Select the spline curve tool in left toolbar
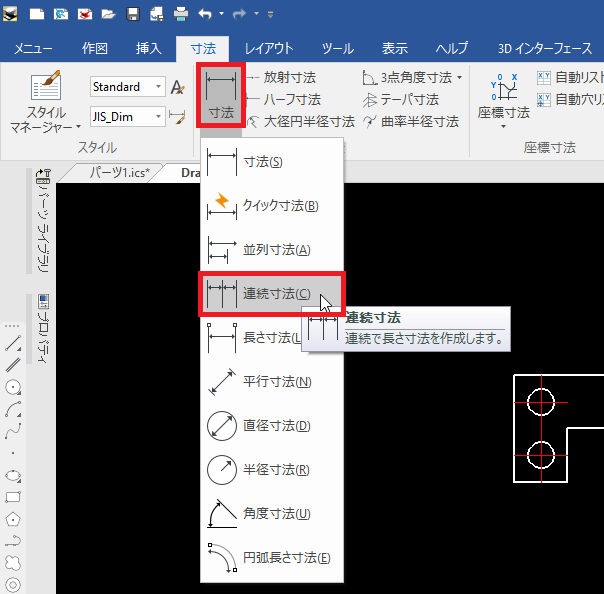Screen dimensions: 604x594 point(13,431)
